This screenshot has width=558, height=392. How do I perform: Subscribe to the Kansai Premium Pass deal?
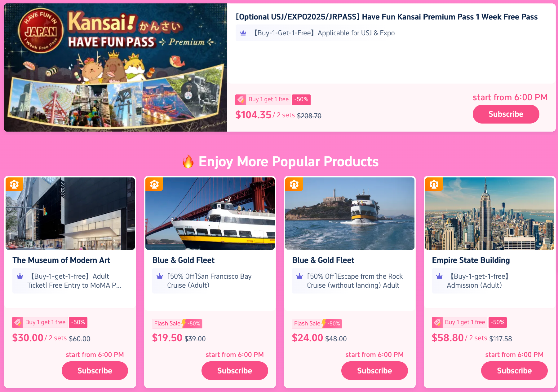point(506,114)
